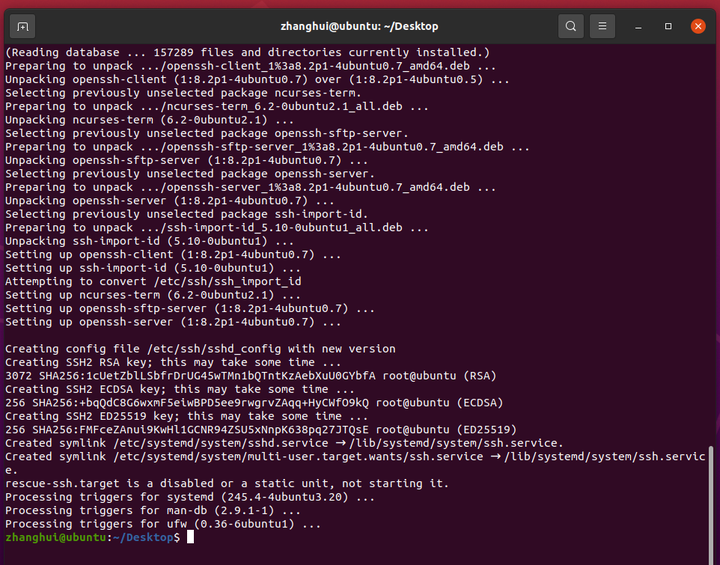Viewport: 720px width, 565px height.
Task: Click 'Creating SSH2 ECDSA key' line
Action: (x=180, y=389)
